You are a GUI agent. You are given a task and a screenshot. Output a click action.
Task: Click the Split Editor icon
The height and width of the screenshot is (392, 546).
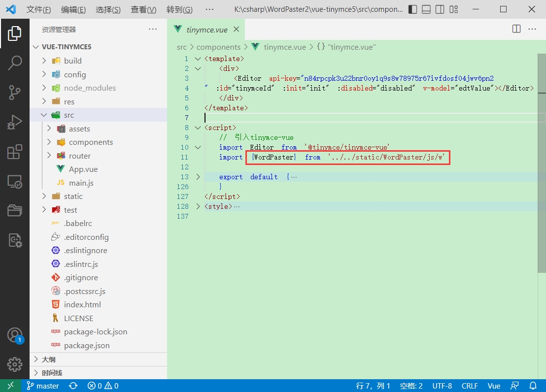tap(516, 29)
